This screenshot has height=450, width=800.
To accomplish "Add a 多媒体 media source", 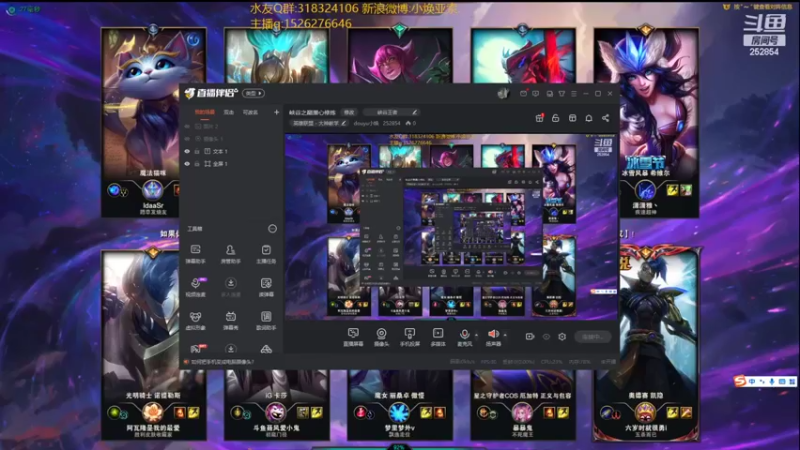I will [x=438, y=337].
